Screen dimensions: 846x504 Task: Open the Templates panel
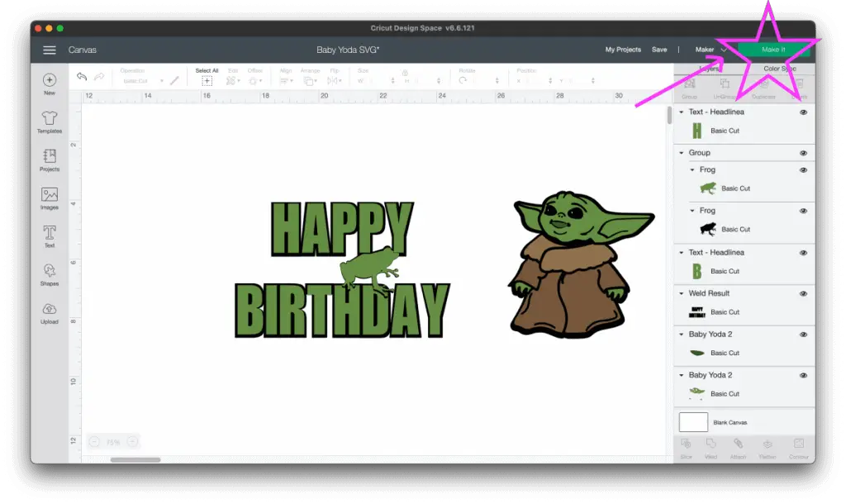[49, 122]
